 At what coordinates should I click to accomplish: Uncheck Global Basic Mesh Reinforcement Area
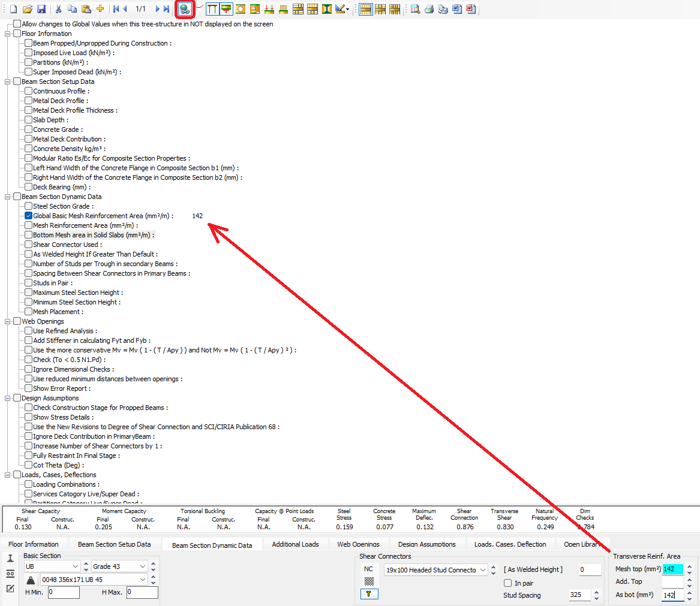coord(29,216)
